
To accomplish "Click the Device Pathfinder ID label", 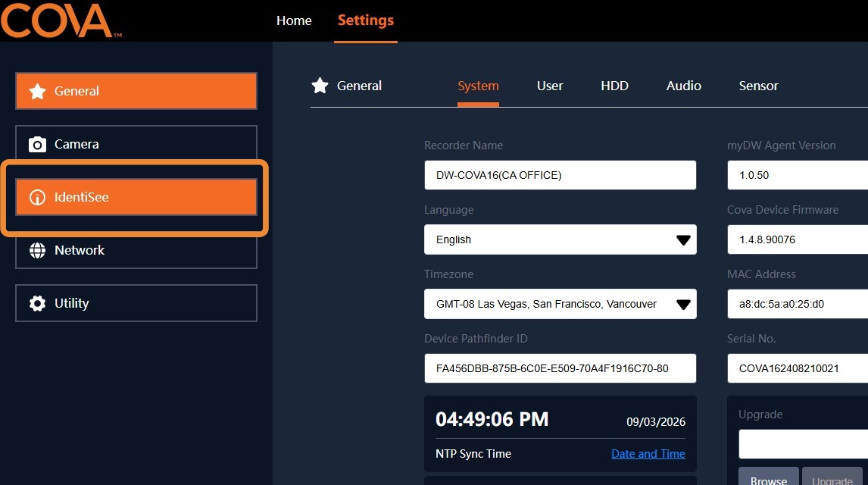I will coord(476,339).
